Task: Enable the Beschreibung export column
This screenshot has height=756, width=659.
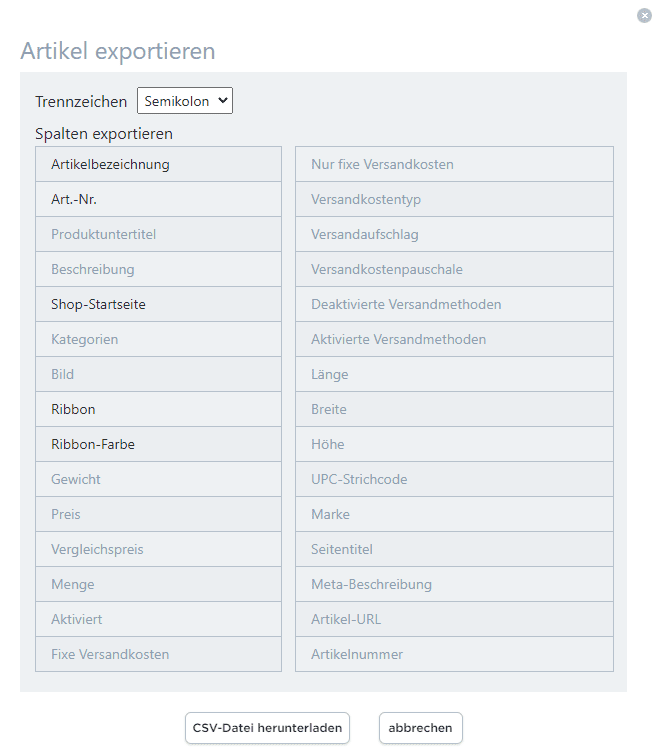Action: 158,269
